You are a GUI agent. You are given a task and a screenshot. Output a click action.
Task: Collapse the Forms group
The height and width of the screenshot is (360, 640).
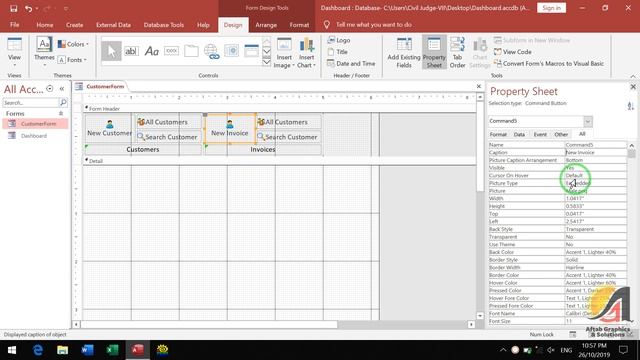click(x=61, y=113)
